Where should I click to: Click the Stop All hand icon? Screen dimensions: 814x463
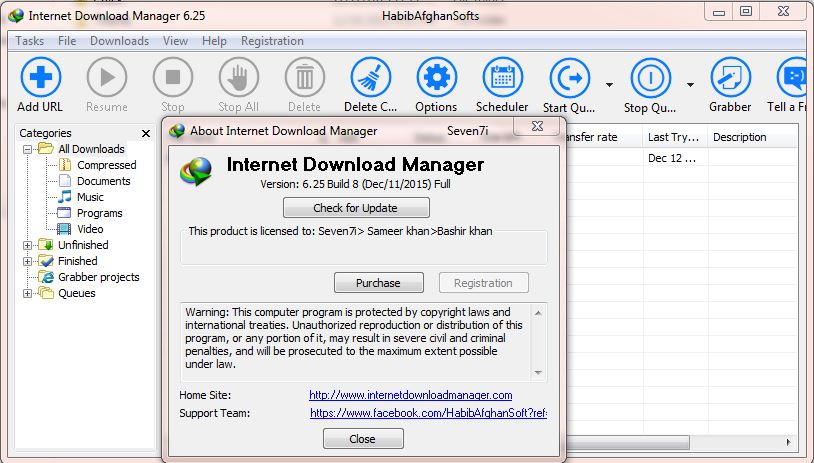pyautogui.click(x=239, y=77)
